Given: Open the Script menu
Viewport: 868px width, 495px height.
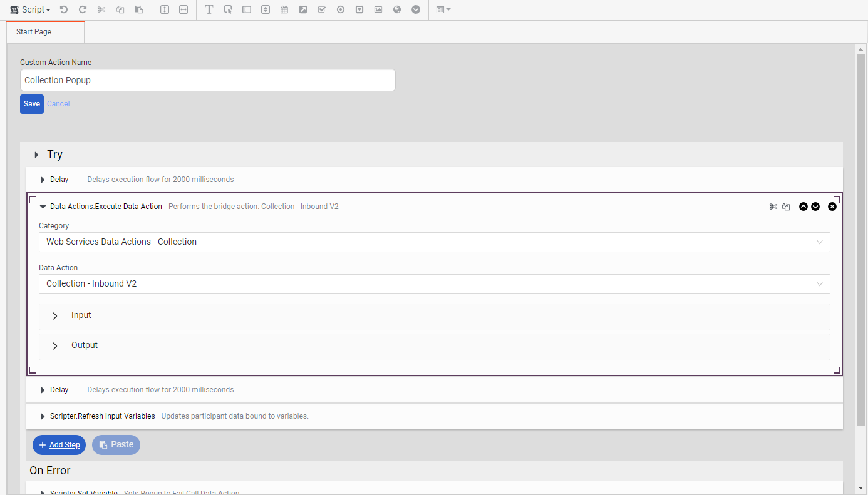Looking at the screenshot, I should (x=31, y=10).
